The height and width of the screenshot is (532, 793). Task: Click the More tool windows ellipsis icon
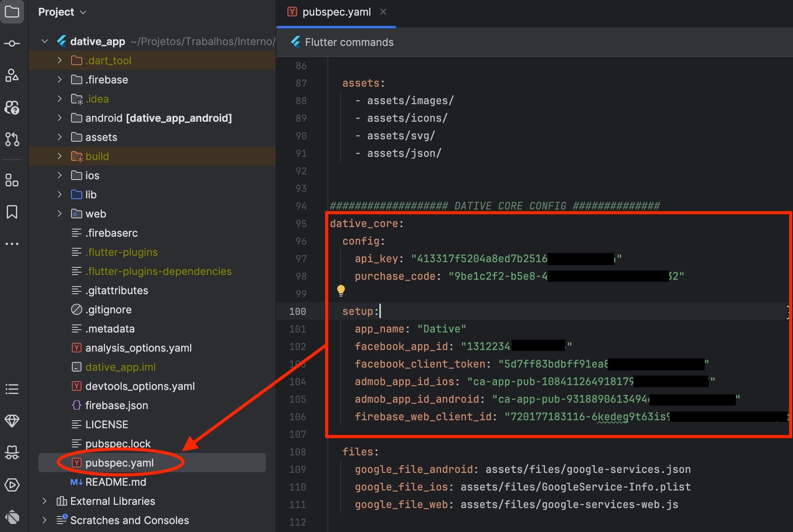click(x=12, y=243)
